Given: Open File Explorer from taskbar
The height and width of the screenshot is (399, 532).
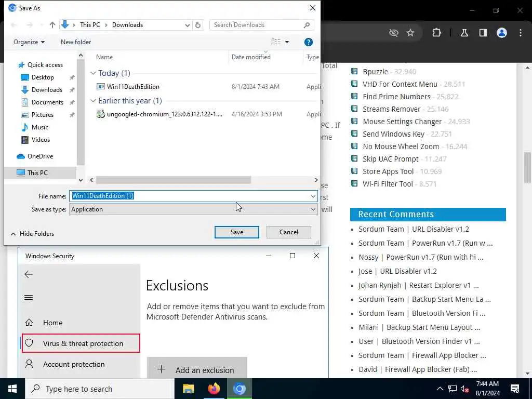Looking at the screenshot, I should [188, 389].
